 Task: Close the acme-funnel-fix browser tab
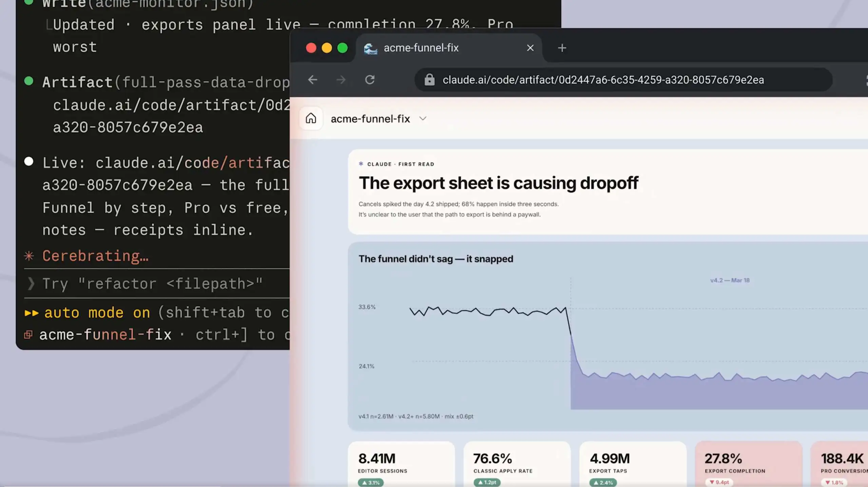coord(530,48)
